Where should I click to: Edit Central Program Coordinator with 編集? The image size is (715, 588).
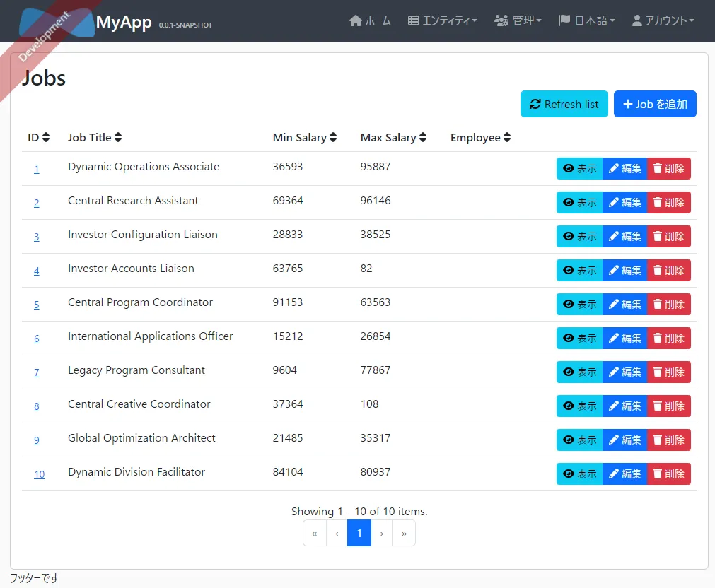click(x=624, y=304)
